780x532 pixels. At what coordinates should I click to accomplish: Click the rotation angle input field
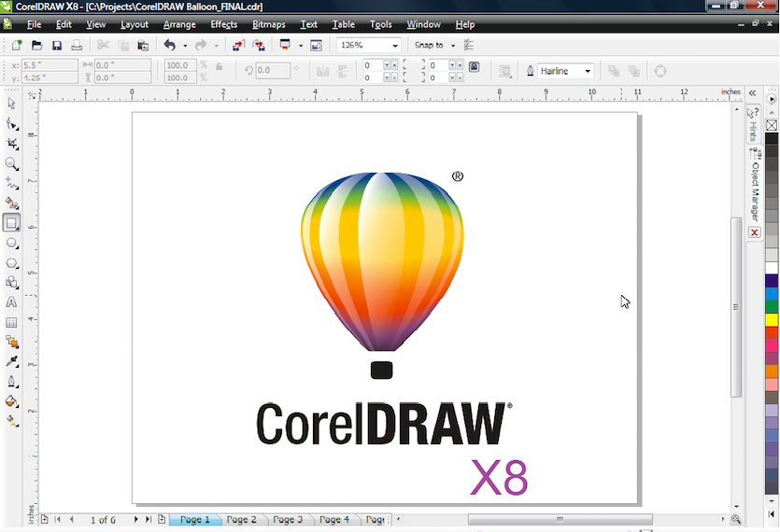273,70
